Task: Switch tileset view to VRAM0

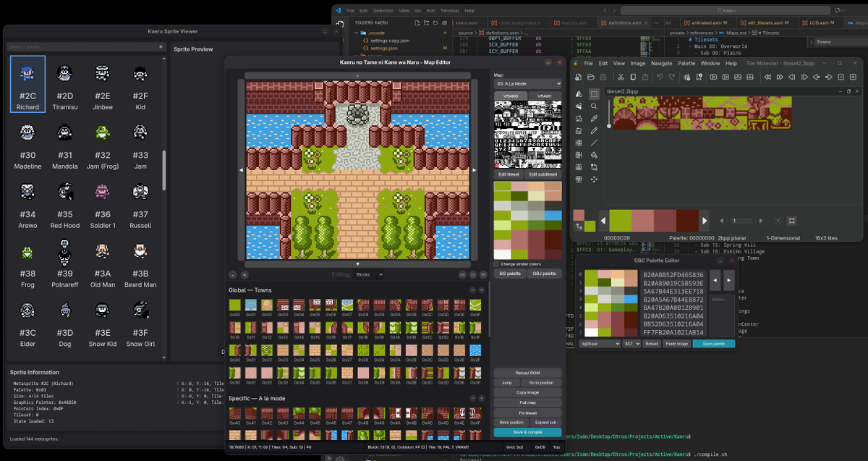Action: (x=510, y=96)
